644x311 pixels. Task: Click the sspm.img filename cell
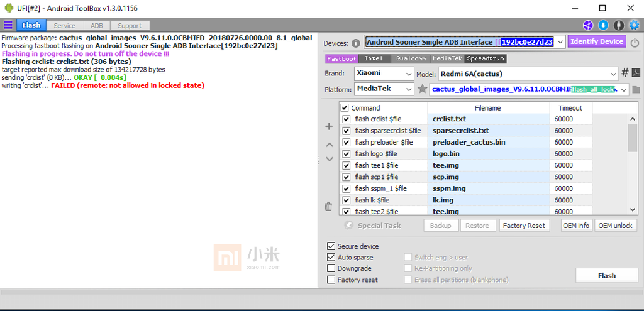tap(489, 188)
